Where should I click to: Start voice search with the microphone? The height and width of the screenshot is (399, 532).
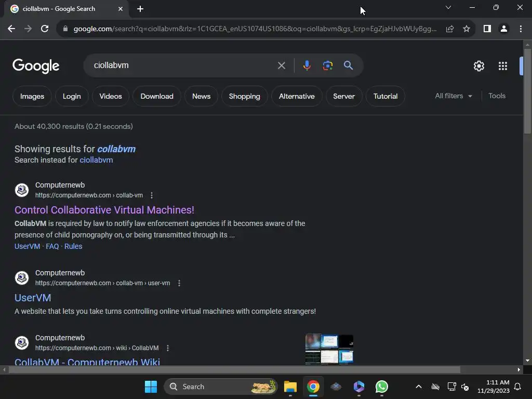[x=307, y=65]
